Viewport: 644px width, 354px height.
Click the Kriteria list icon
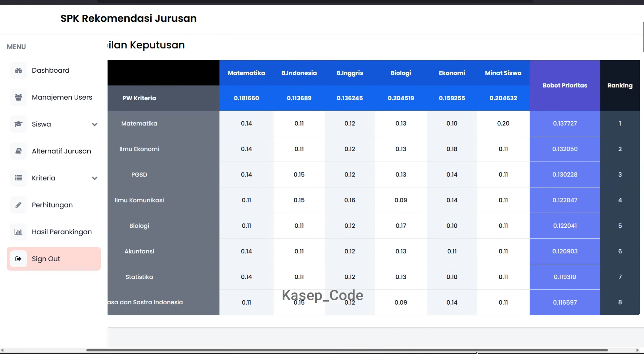click(18, 178)
